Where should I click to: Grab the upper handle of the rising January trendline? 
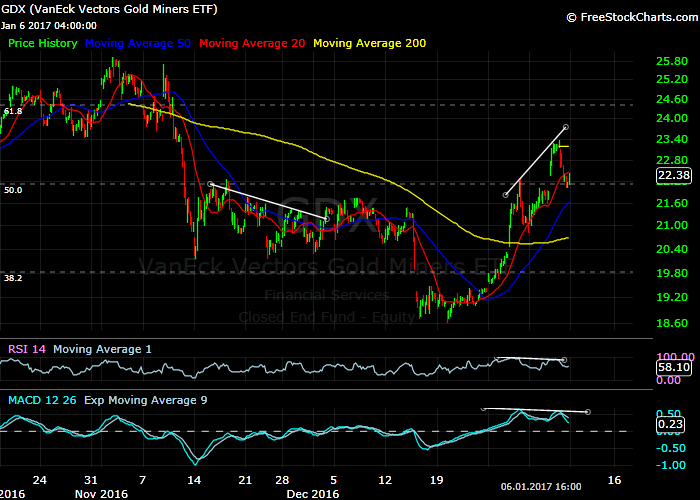tap(566, 127)
